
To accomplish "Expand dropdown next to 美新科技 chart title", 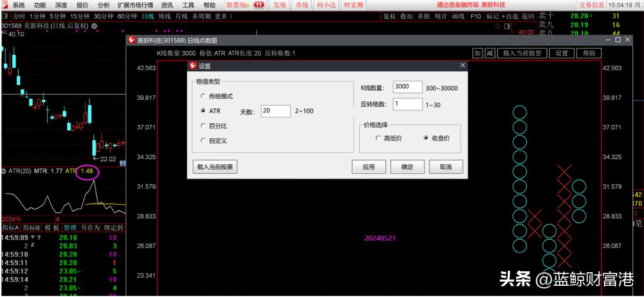I will click(x=94, y=26).
